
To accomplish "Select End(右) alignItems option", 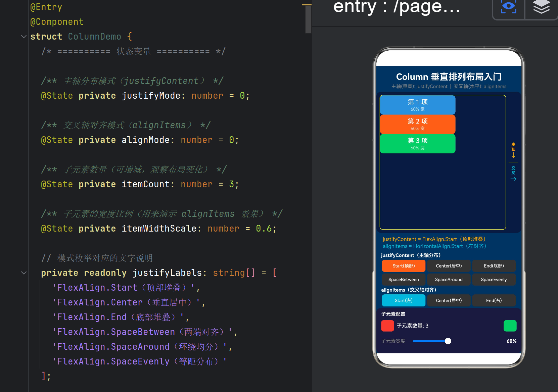I will click(x=494, y=300).
